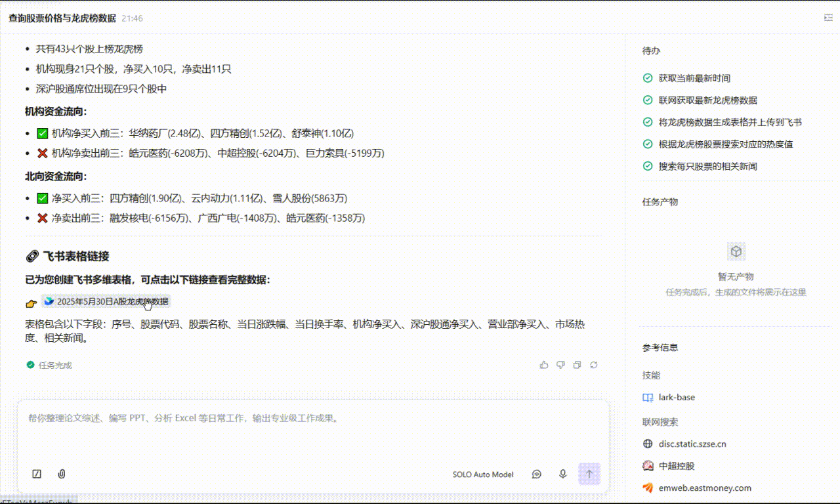Click the line 深沪股通席位出现在9只个股中

[101, 89]
